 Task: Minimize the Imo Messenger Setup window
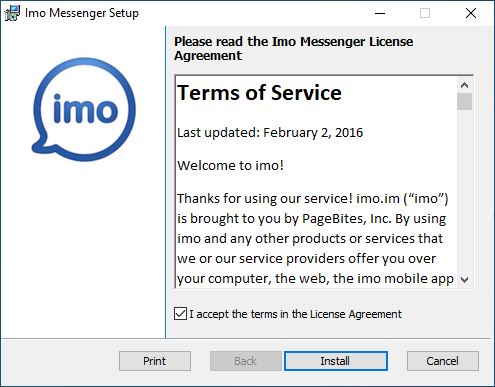click(380, 13)
